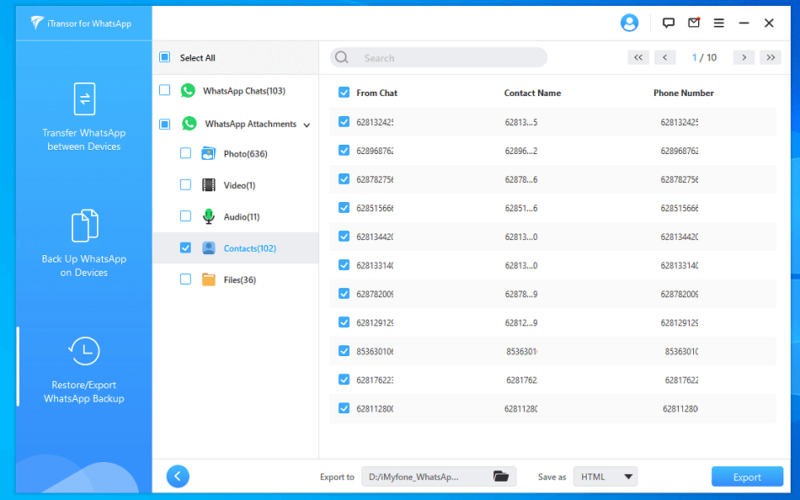
Task: Browse export folder using folder icon
Action: click(x=501, y=477)
